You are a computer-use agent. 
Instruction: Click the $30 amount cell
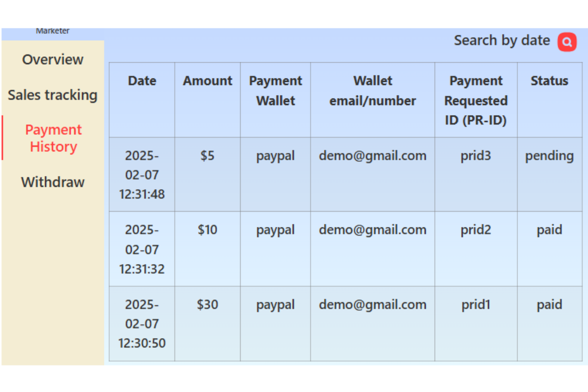208,305
